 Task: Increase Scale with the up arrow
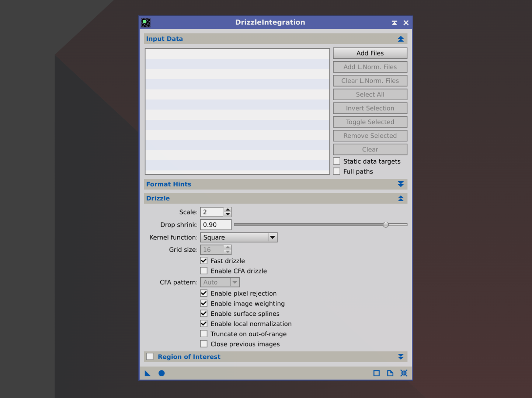click(x=228, y=210)
